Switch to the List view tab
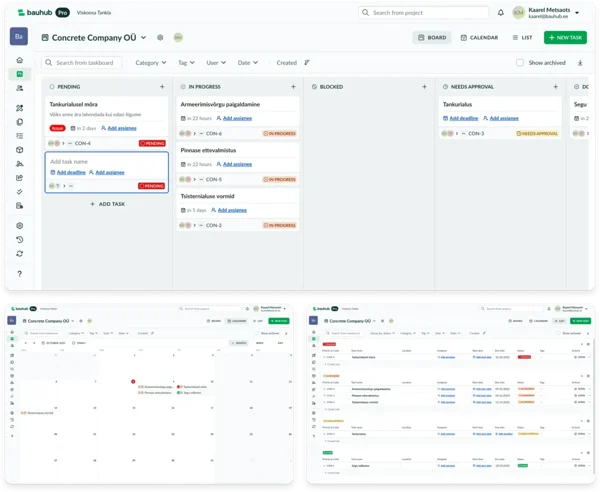The image size is (600, 492). (521, 37)
